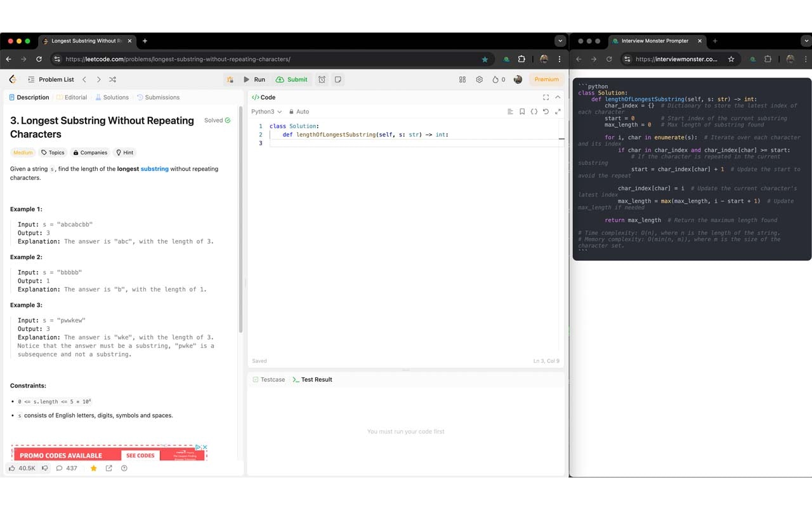The image size is (812, 508).
Task: Open the Problem List
Action: click(x=51, y=79)
